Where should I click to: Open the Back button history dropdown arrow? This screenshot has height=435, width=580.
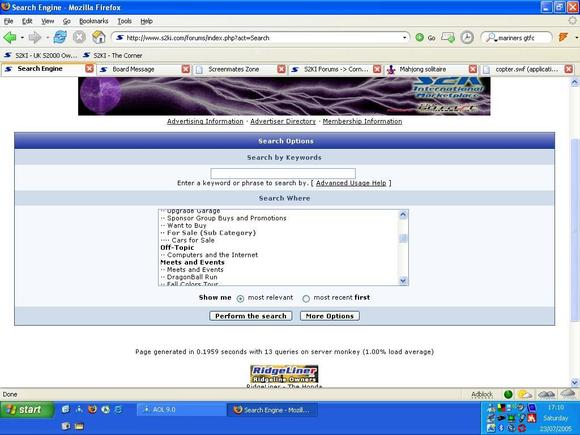click(22, 37)
